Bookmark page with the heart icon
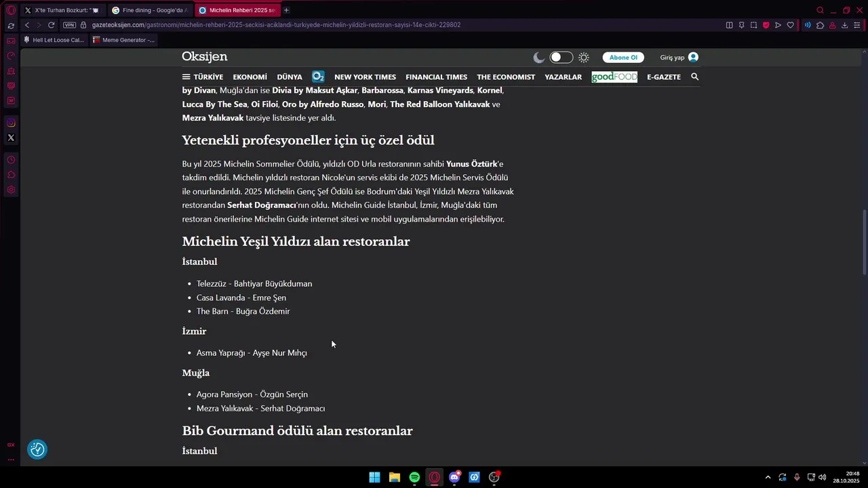The width and height of the screenshot is (868, 488). 790,25
